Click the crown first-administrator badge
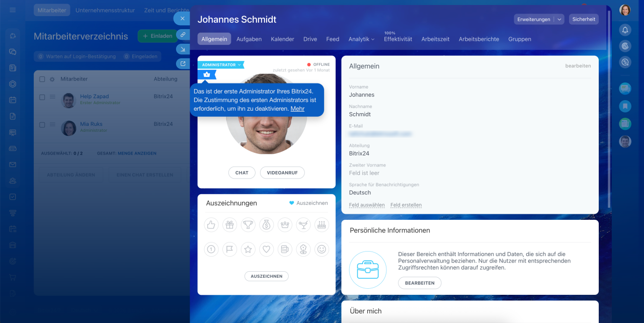Image resolution: width=644 pixels, height=323 pixels. pyautogui.click(x=207, y=74)
